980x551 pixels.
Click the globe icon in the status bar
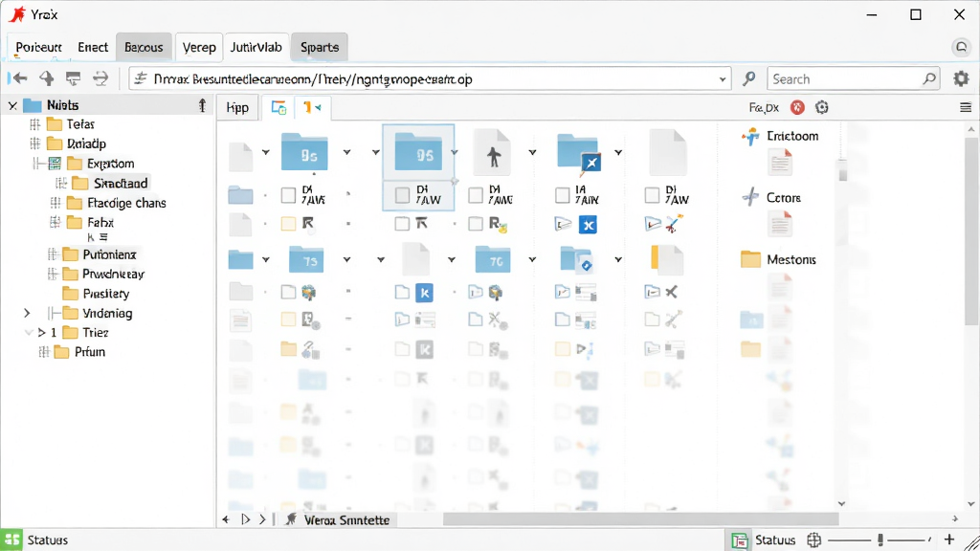click(x=813, y=540)
